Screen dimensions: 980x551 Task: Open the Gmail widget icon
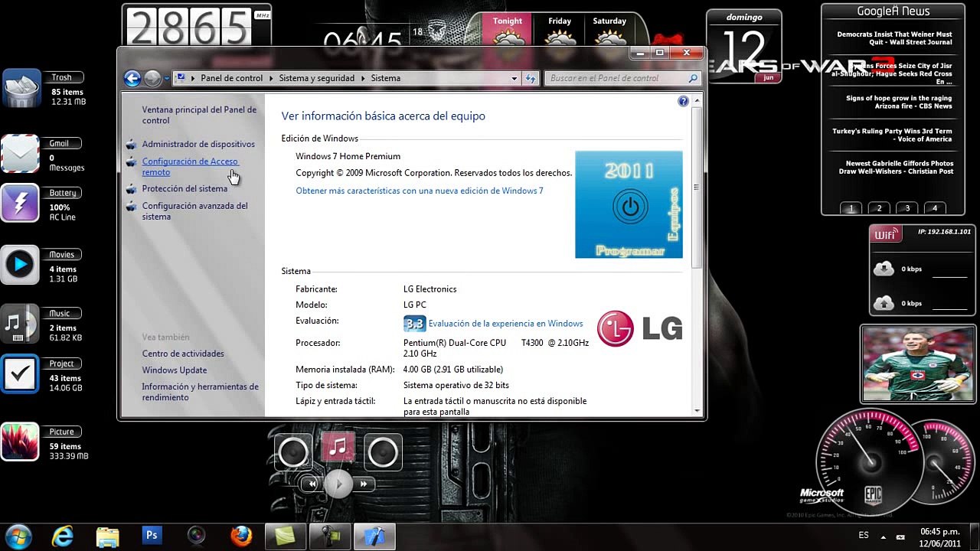21,154
